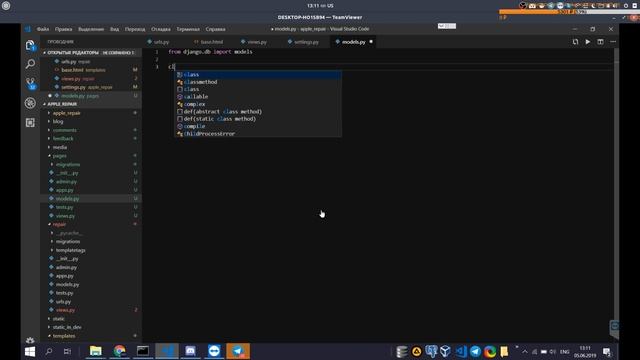Expand the apple_repair folder
640x360 pixels.
click(x=67, y=113)
